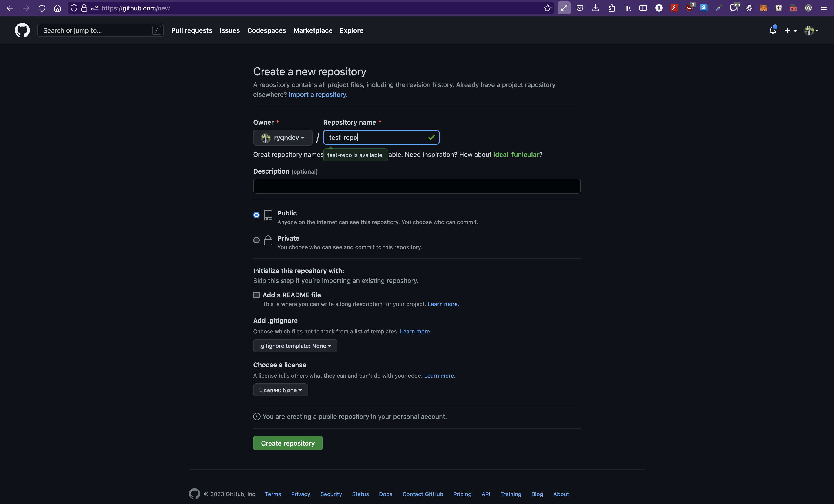Bookmark this page with the star icon

[547, 8]
